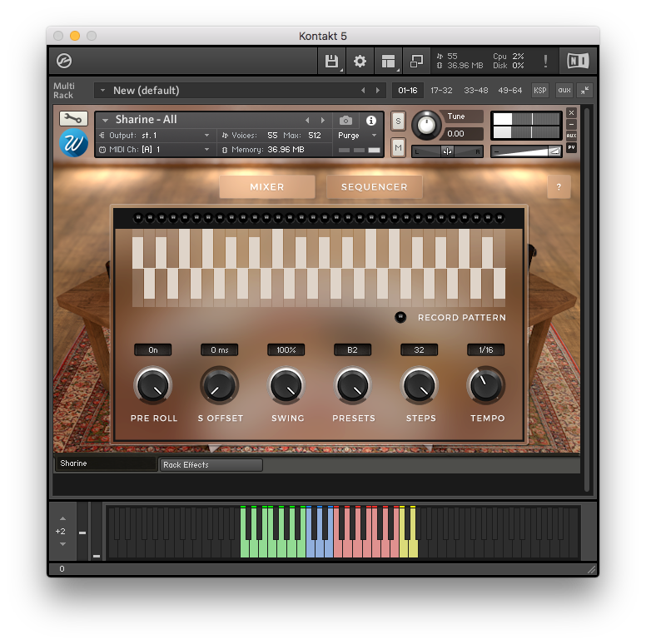Click Sharine script tab
The image size is (646, 644).
click(x=106, y=463)
